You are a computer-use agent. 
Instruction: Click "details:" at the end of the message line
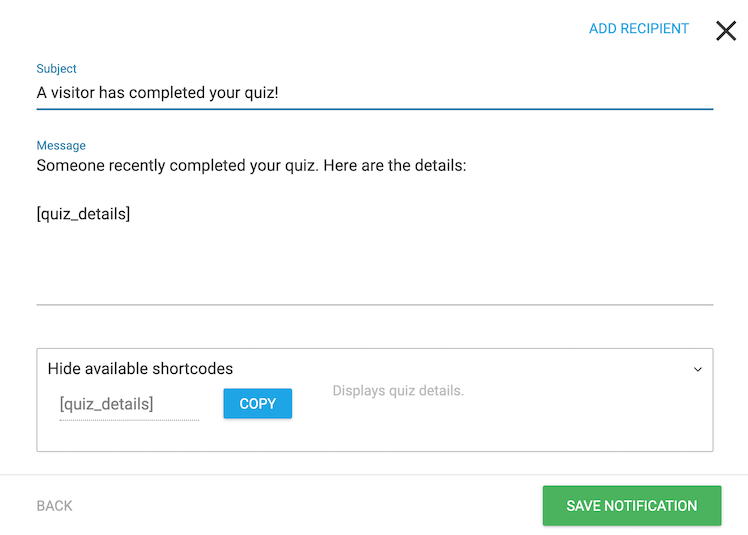click(x=437, y=166)
